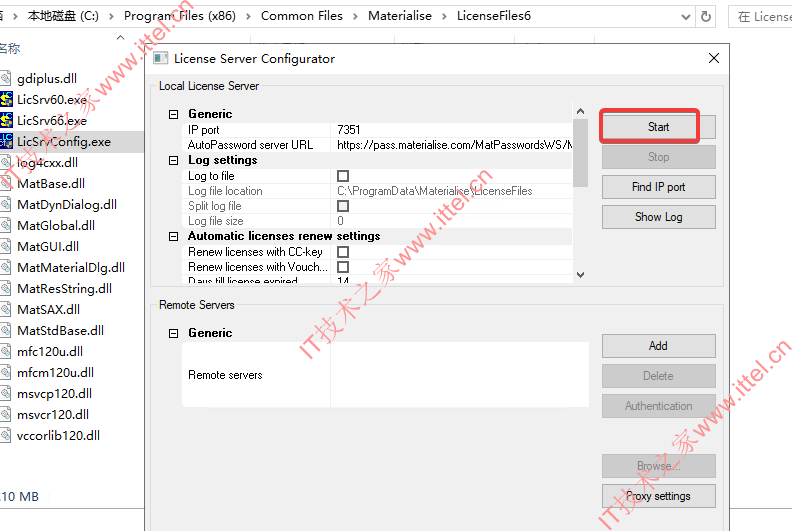Click the License Server Configurator title icon
792x531 pixels.
pos(161,59)
